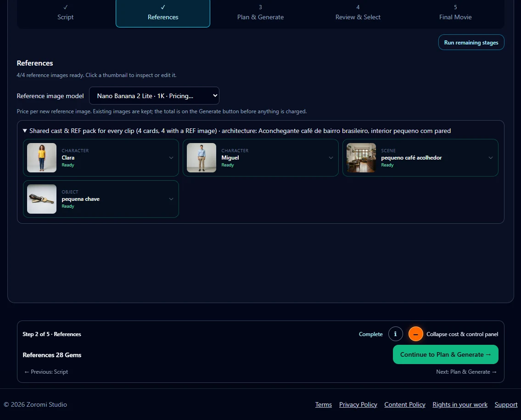Click the Collapse cost & control panel label

pos(462,334)
